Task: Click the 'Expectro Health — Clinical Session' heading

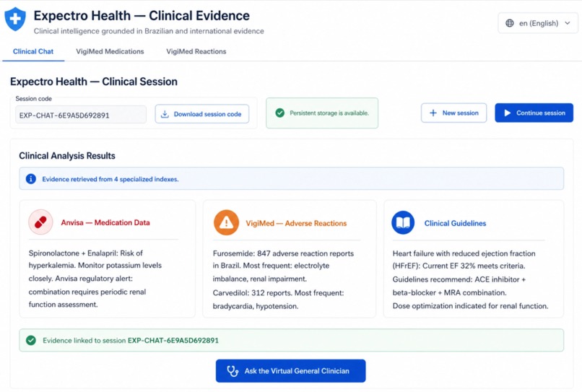Action: coord(94,82)
